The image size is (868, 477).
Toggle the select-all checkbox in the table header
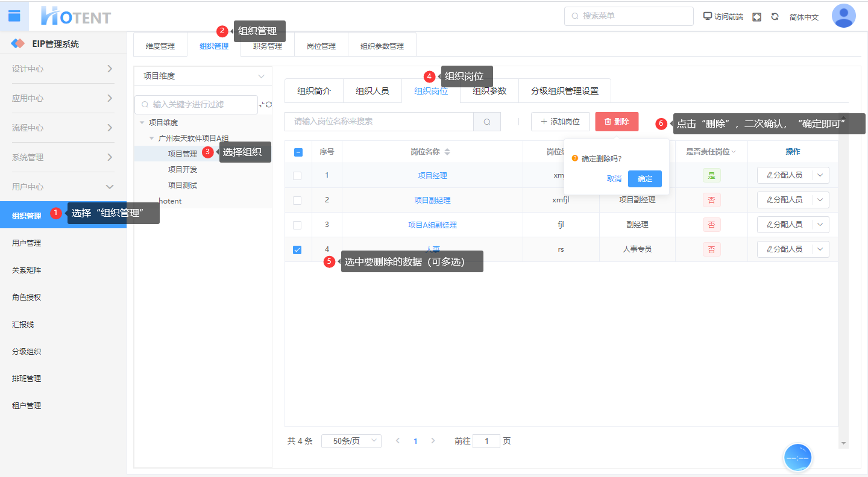(298, 152)
